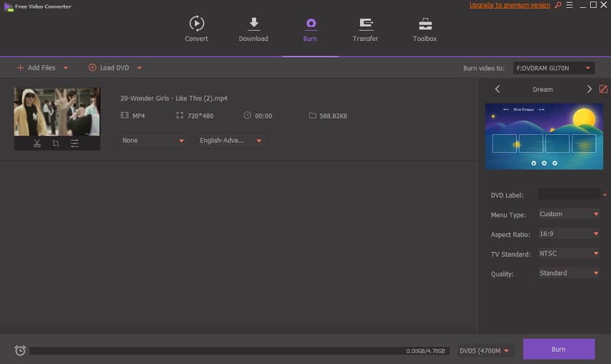Maximize the Free Video Converter window
The image size is (611, 364).
(593, 5)
